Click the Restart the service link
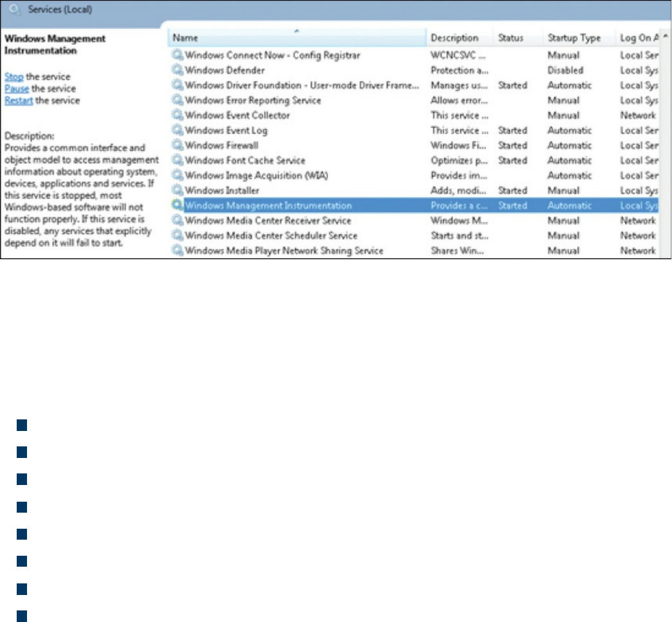This screenshot has height=622, width=672. click(19, 101)
